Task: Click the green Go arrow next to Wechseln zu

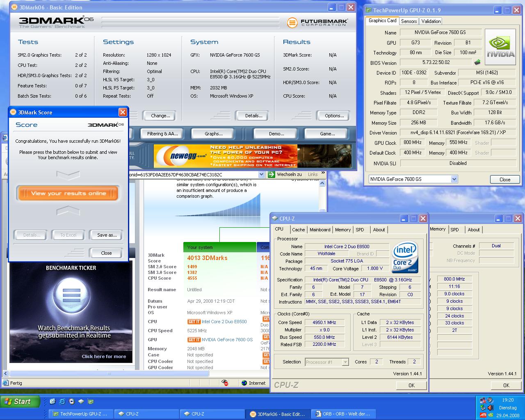Action: coord(271,174)
